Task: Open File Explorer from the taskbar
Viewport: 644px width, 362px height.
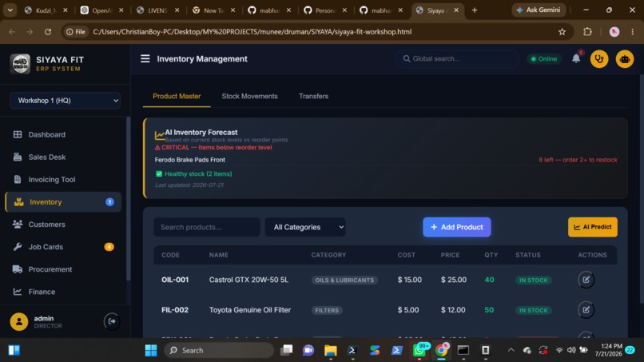Action: (x=330, y=351)
